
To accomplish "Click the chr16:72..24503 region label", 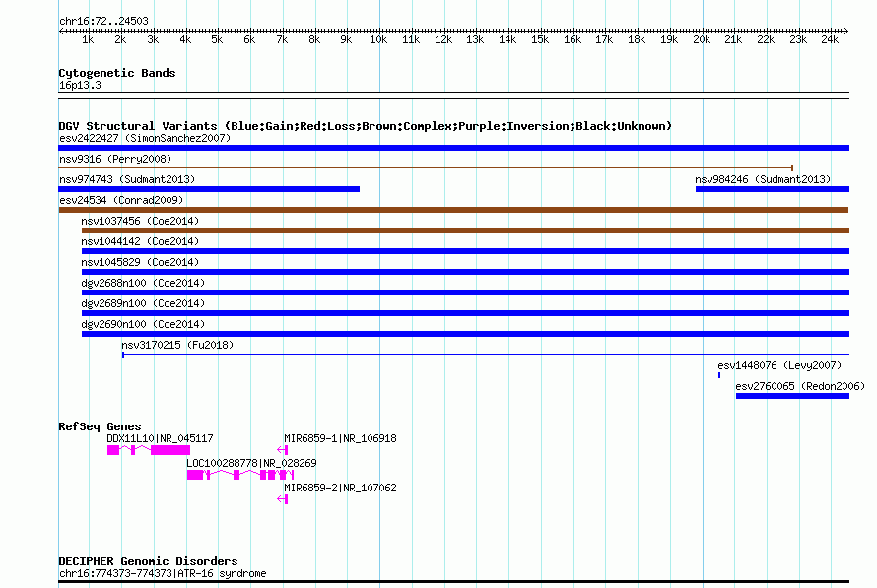I will click(x=104, y=22).
